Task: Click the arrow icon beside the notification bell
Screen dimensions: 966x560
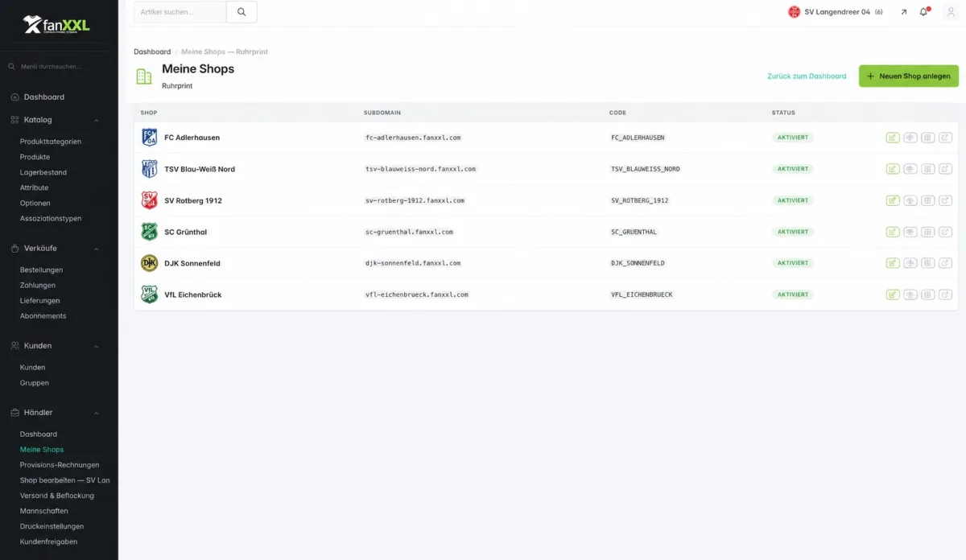Action: (903, 12)
